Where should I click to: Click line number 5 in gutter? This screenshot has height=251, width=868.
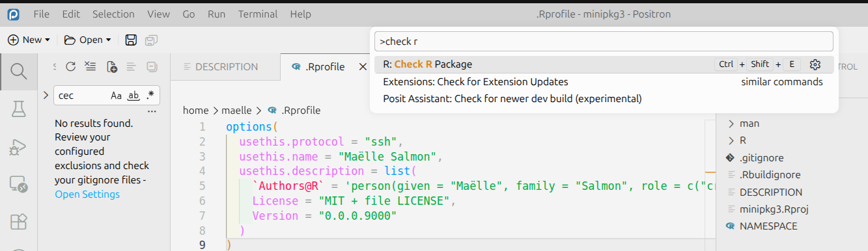(x=203, y=186)
